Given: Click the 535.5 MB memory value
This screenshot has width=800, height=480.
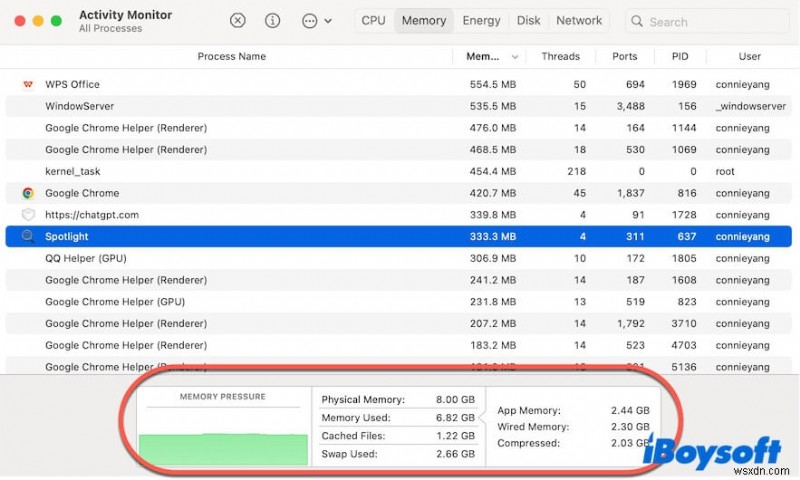Looking at the screenshot, I should tap(492, 106).
